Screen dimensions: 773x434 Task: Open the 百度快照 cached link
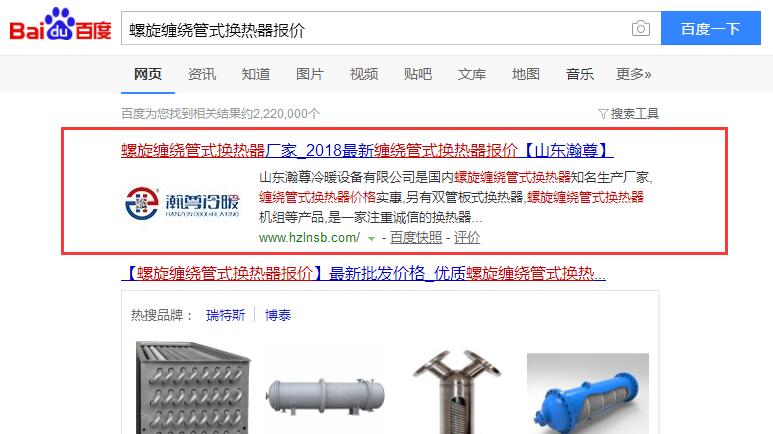(x=416, y=238)
